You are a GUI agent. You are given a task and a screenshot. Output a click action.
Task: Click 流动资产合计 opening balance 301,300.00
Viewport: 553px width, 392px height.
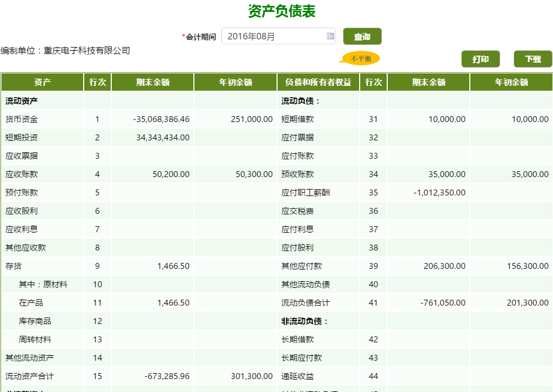pos(252,376)
